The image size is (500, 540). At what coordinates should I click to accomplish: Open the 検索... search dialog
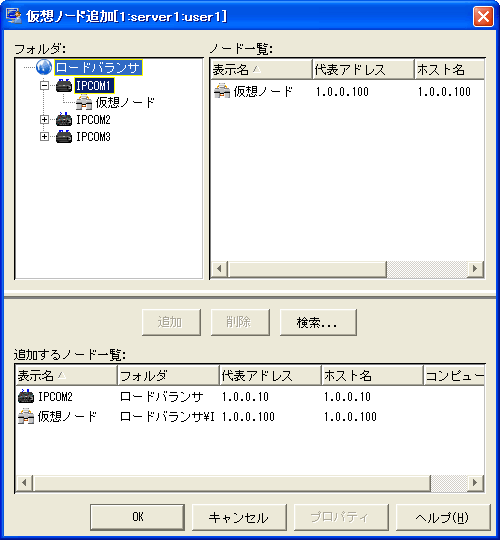click(x=318, y=322)
